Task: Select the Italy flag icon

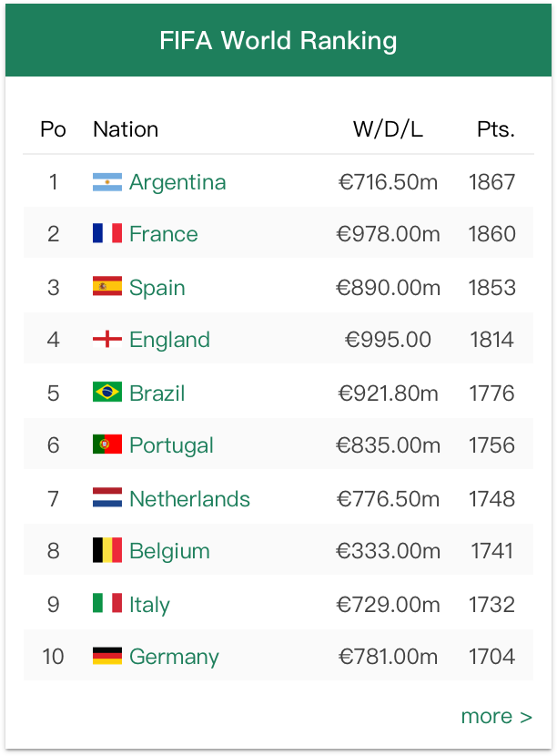Action: [106, 604]
